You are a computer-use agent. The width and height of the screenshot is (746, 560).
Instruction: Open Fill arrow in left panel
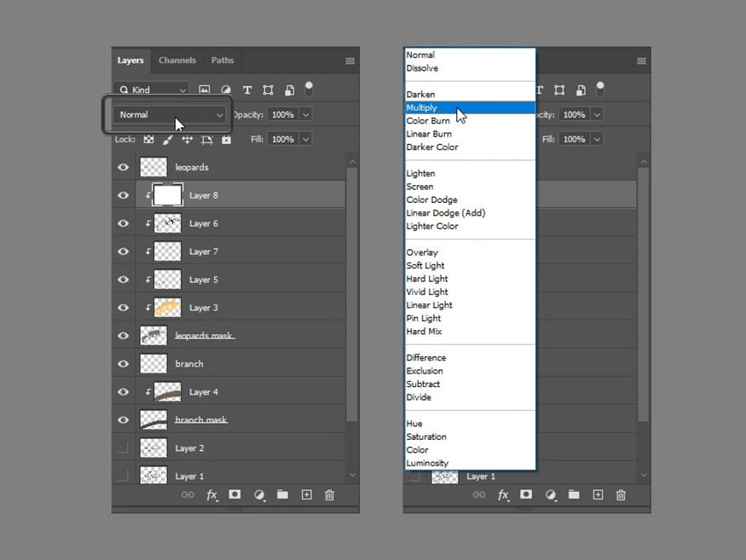click(306, 140)
